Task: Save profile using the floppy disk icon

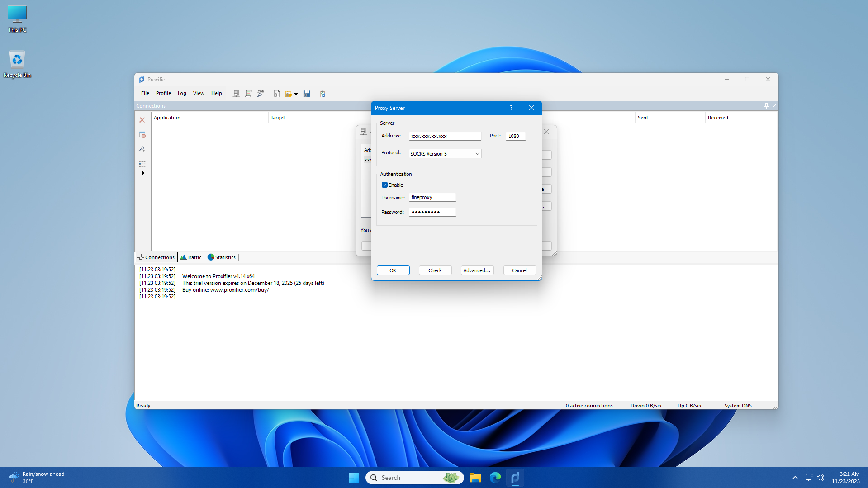Action: pos(307,94)
